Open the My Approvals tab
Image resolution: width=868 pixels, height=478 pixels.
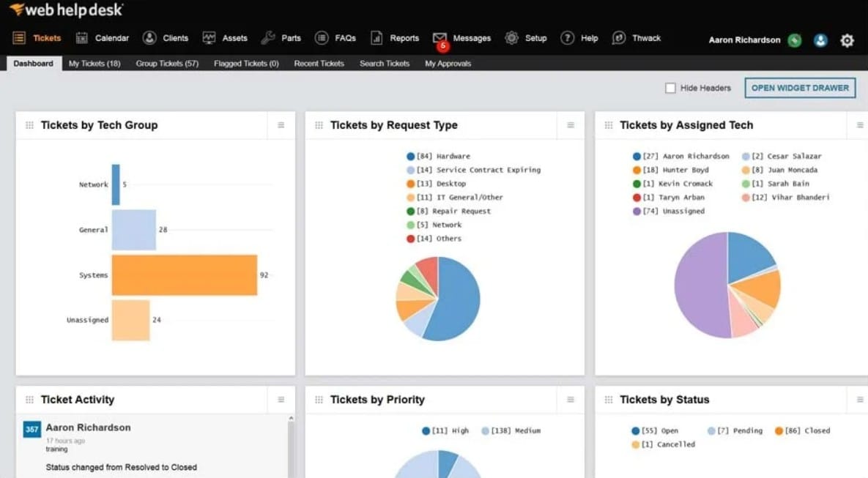(x=448, y=64)
